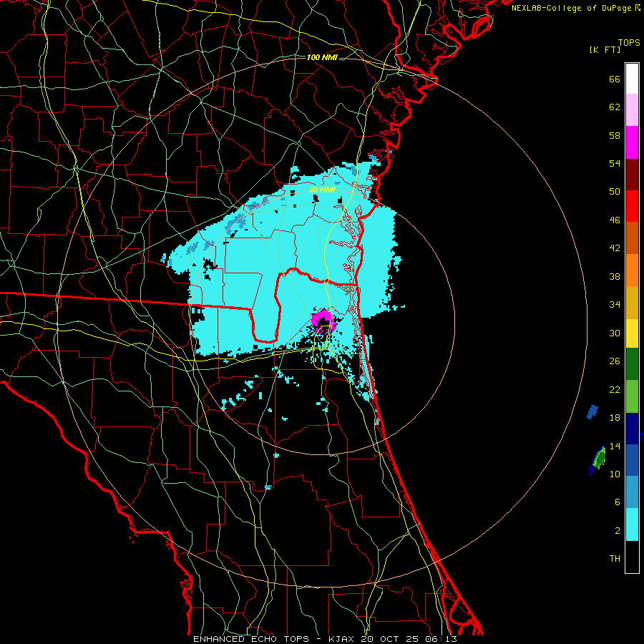
Task: Click the white 66 K FT color swatch
Action: coord(632,79)
